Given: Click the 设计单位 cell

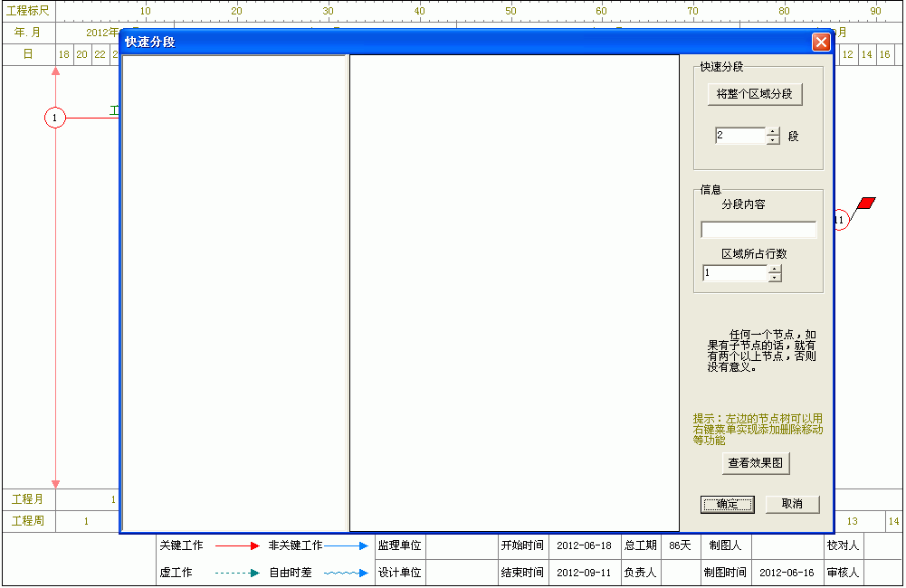Looking at the screenshot, I should point(400,573).
